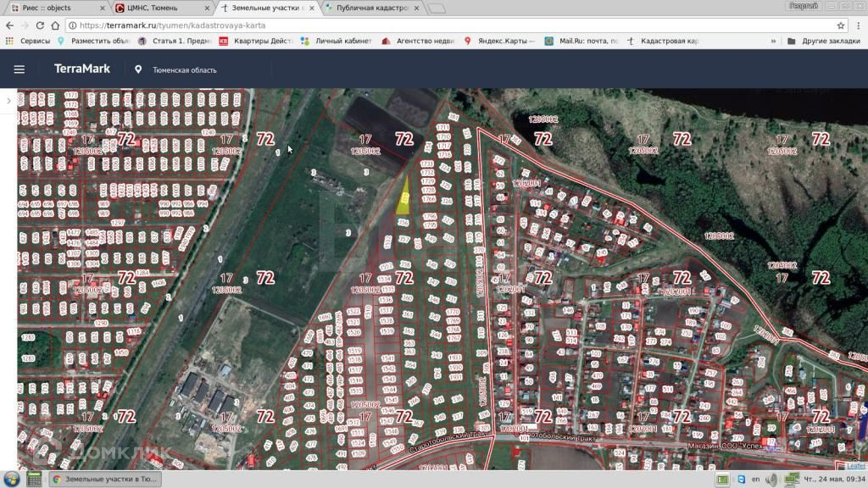Open the calculator icon in the taskbar
The image size is (868, 488).
pyautogui.click(x=34, y=479)
